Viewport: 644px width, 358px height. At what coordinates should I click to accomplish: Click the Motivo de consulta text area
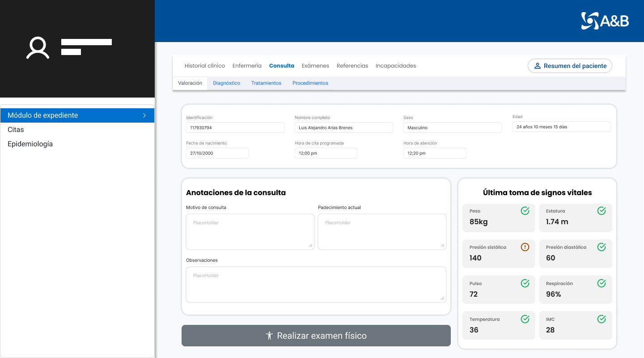(250, 232)
